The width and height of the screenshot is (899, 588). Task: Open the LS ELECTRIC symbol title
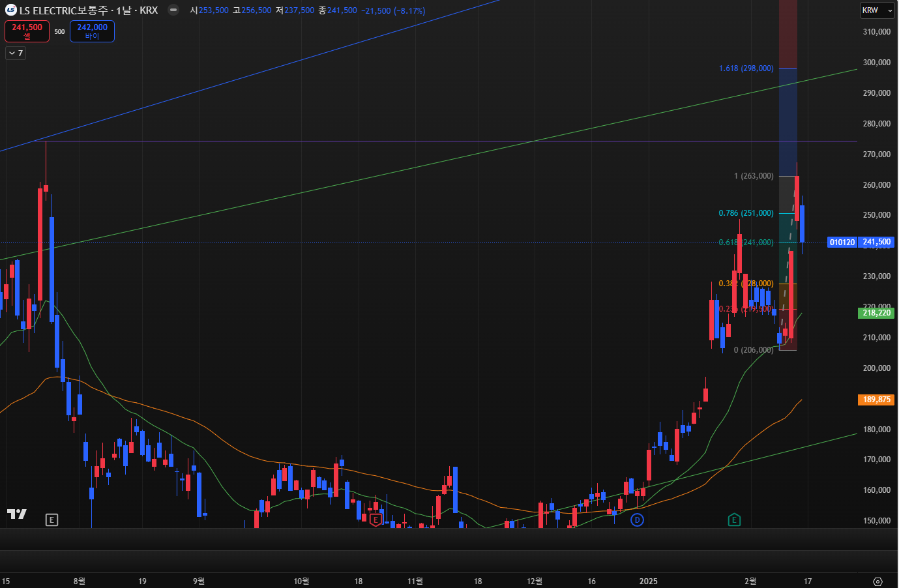click(x=89, y=10)
